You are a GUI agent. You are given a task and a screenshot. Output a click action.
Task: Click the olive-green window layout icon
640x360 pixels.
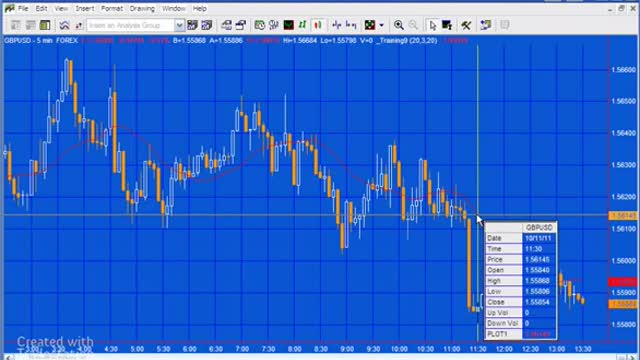point(45,25)
